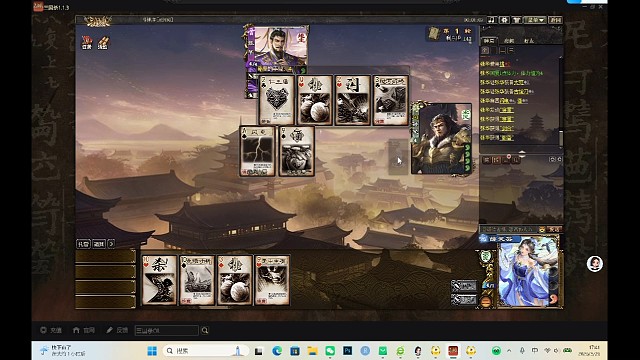Play the heart 9 trick card from hand
This screenshot has height=360, width=640.
point(272,280)
